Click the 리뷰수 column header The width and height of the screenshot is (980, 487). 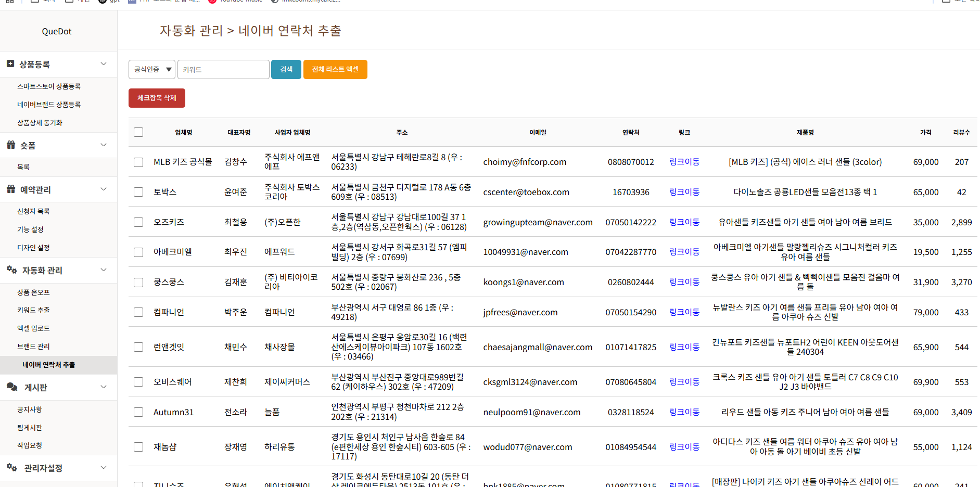961,132
